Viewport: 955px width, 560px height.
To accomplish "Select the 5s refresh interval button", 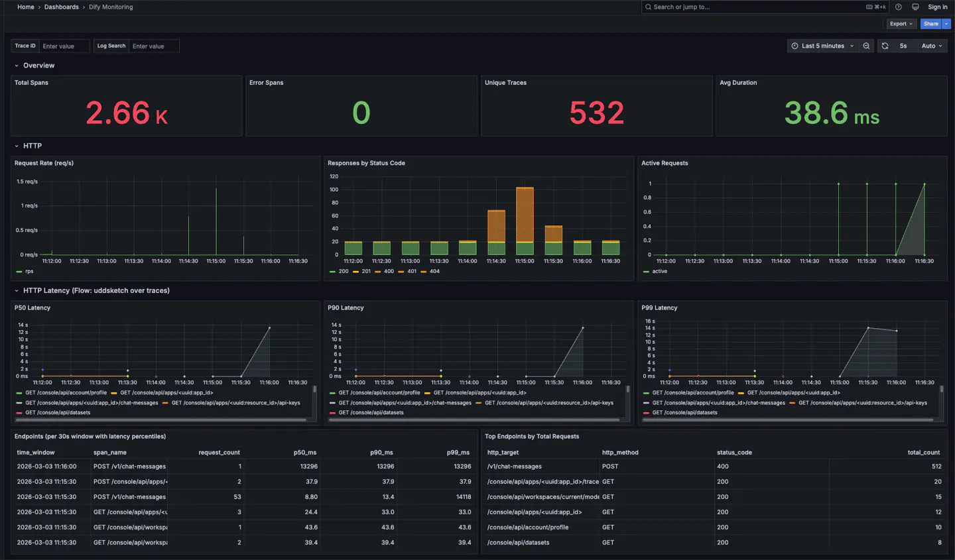I will (903, 46).
